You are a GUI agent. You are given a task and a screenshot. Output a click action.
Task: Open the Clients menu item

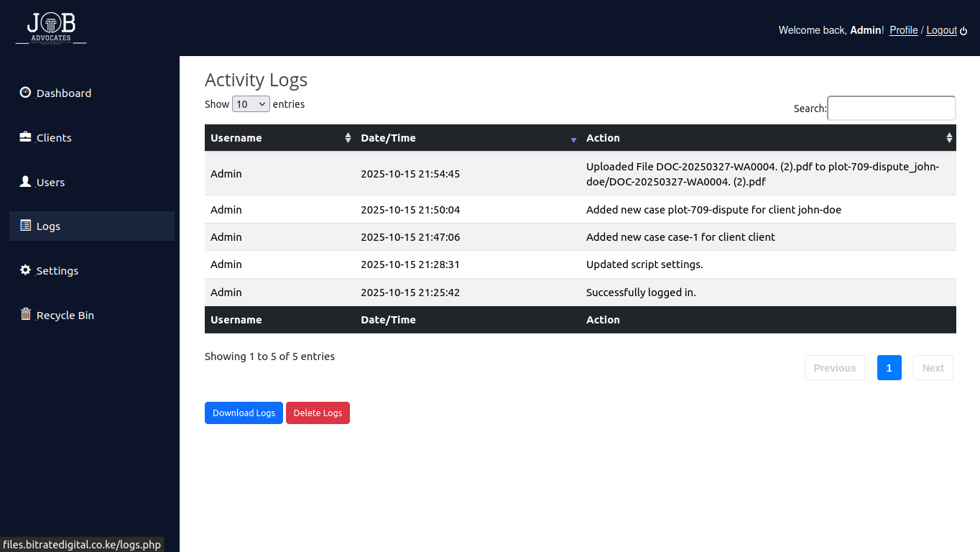click(x=54, y=138)
